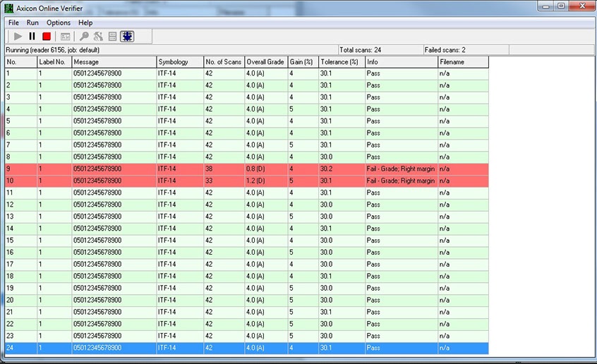The height and width of the screenshot is (364, 597).
Task: Toggle the blue down-arrow auto-scroll icon
Action: (127, 37)
